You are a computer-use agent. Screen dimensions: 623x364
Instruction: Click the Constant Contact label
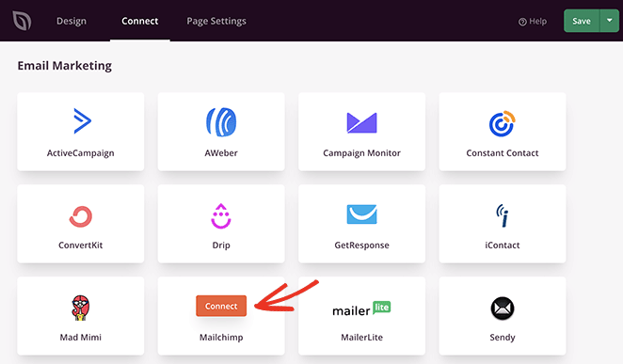503,152
